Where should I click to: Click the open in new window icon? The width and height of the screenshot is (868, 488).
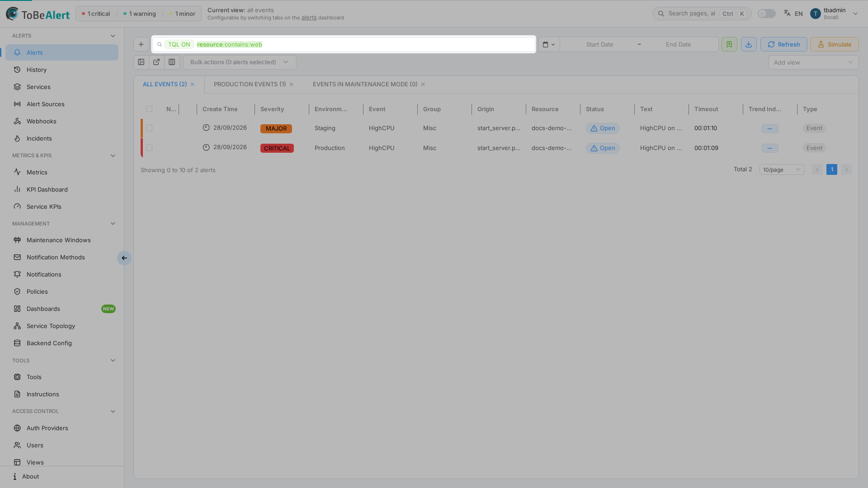click(x=156, y=62)
